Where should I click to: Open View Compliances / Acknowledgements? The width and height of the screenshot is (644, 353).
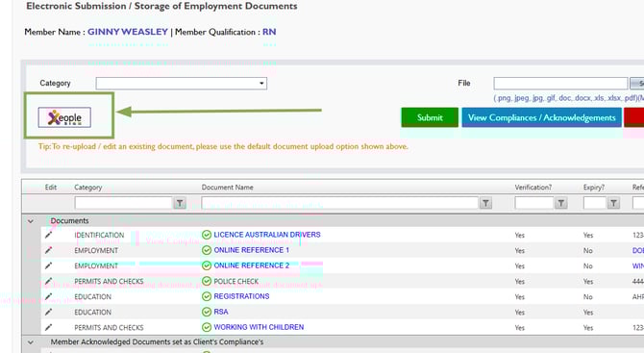tap(542, 117)
